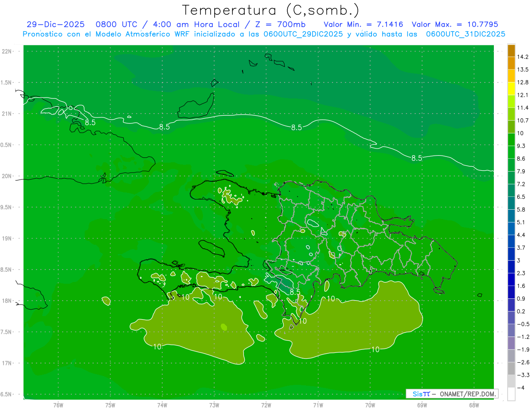Select the "75W" longitude axis label
The height and width of the screenshot is (411, 532).
pyautogui.click(x=110, y=405)
